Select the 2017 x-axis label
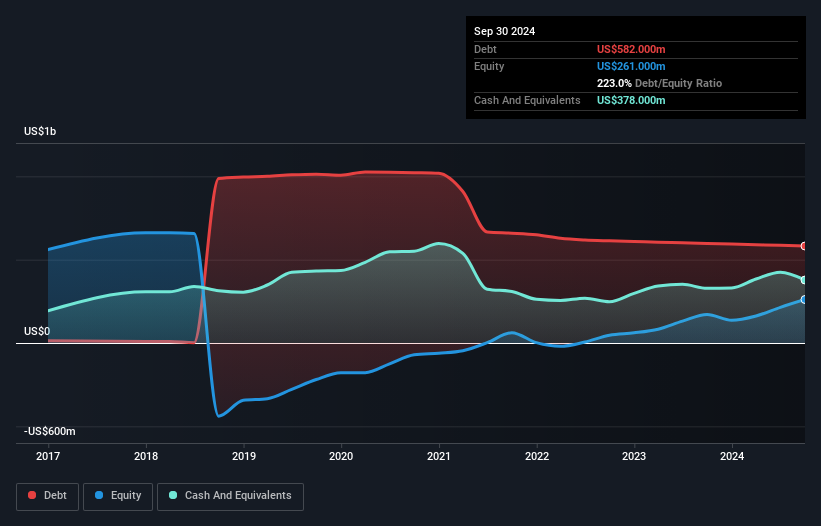The image size is (821, 526). point(48,456)
